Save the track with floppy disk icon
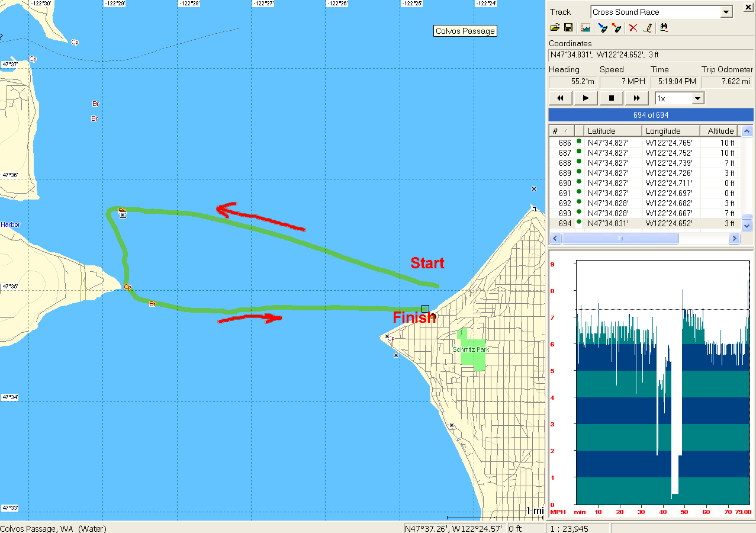This screenshot has height=533, width=756. tap(568, 28)
